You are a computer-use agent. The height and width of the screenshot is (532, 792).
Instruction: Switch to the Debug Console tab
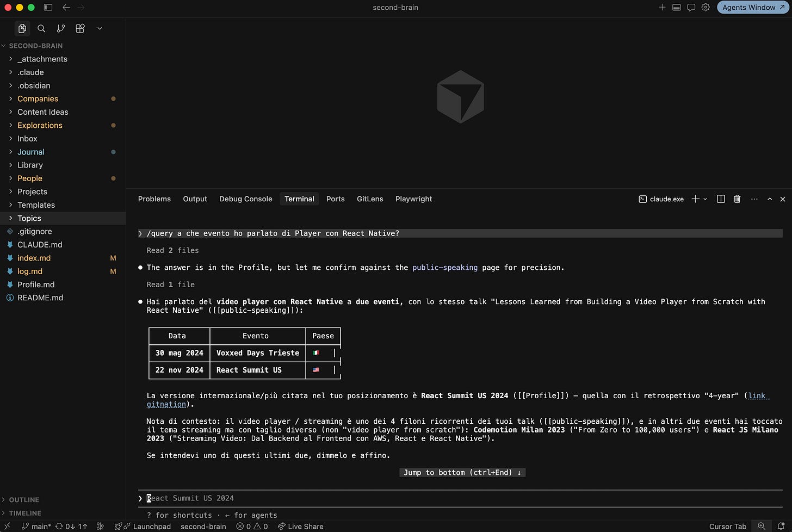click(246, 199)
